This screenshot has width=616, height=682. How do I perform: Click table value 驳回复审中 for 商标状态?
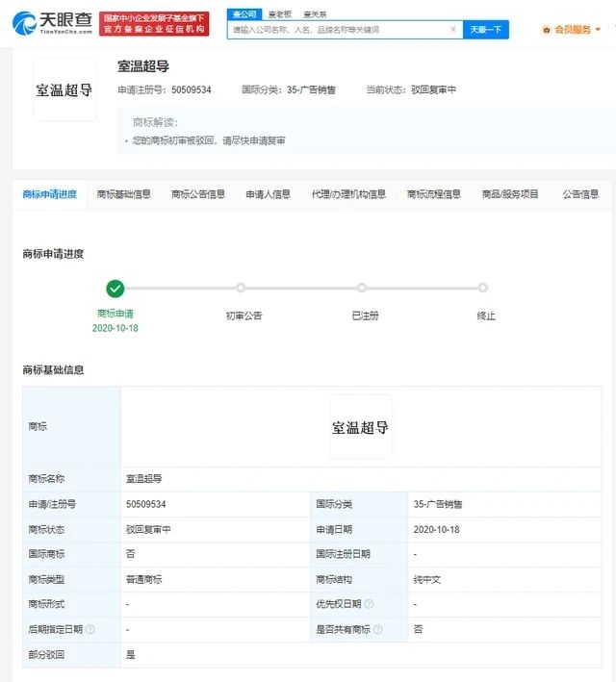(148, 529)
